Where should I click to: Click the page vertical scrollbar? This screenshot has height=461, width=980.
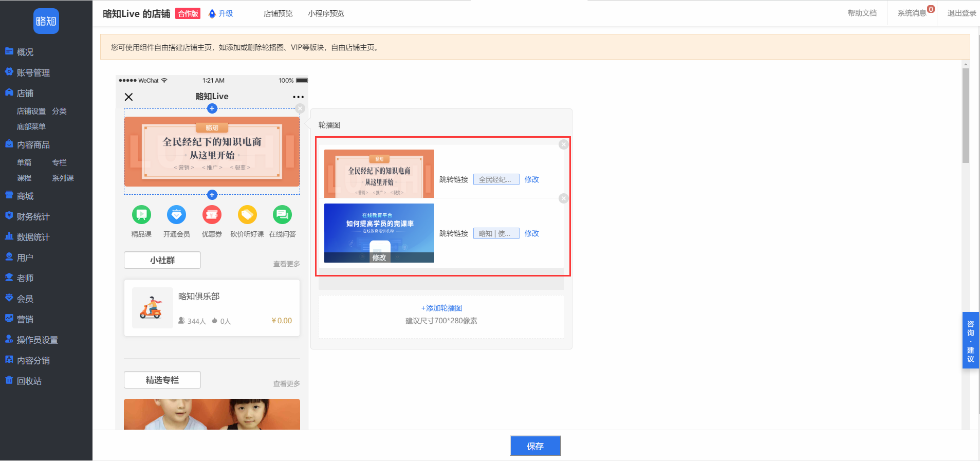[x=966, y=116]
